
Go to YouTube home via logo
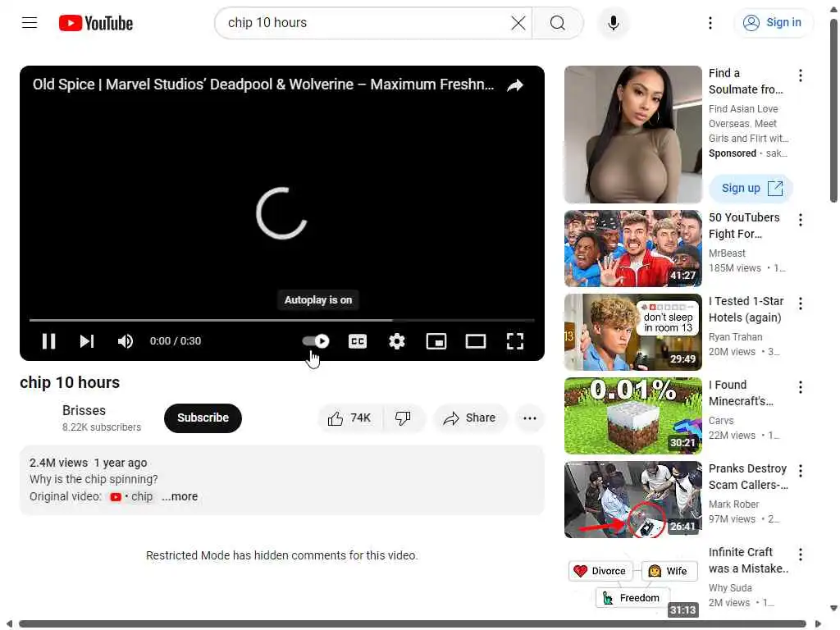click(x=96, y=23)
